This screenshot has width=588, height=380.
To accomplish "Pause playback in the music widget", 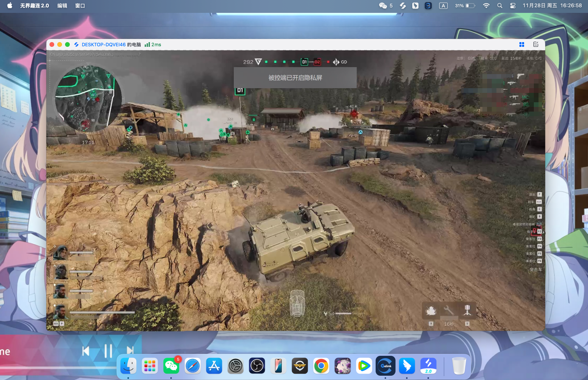I will [108, 351].
